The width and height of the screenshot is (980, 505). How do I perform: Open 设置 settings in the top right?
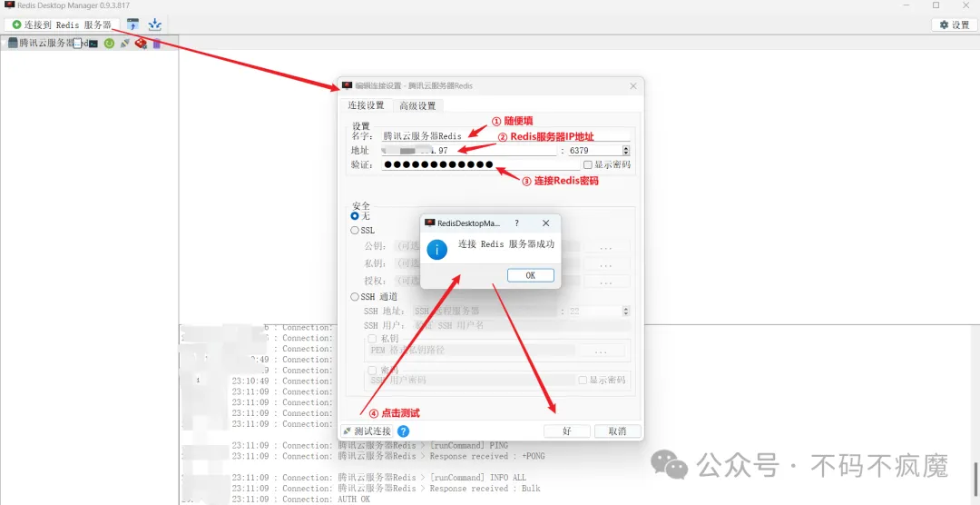955,25
